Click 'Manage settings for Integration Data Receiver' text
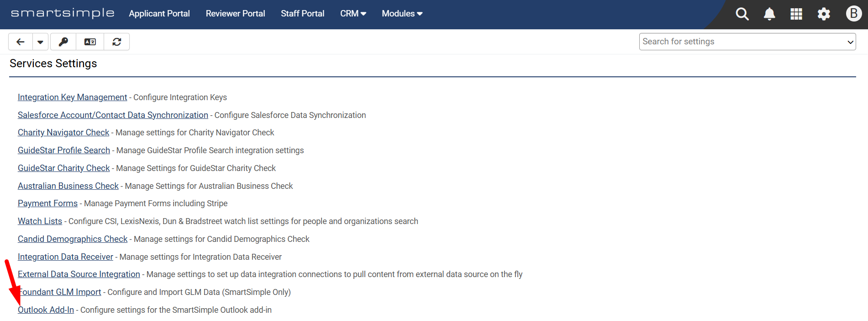 pyautogui.click(x=200, y=257)
